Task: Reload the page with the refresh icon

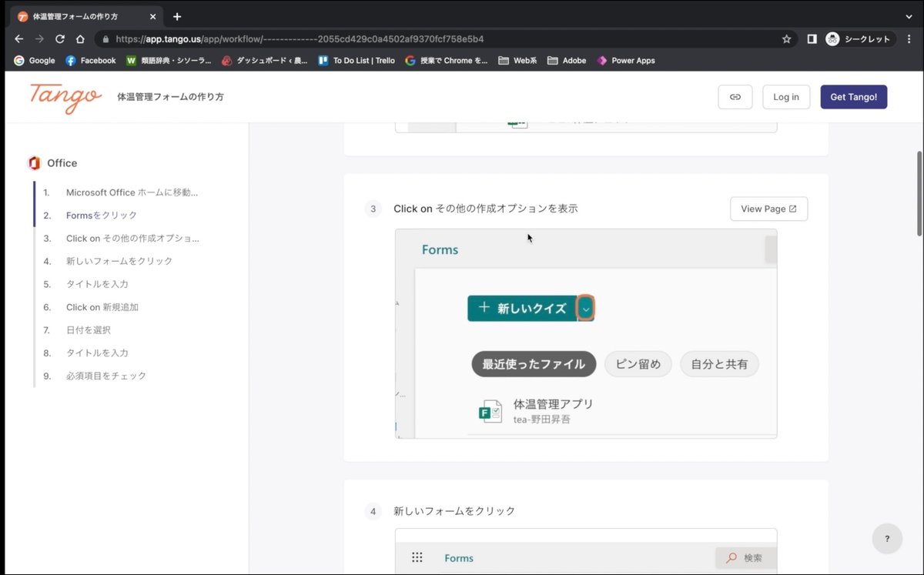Action: [60, 38]
